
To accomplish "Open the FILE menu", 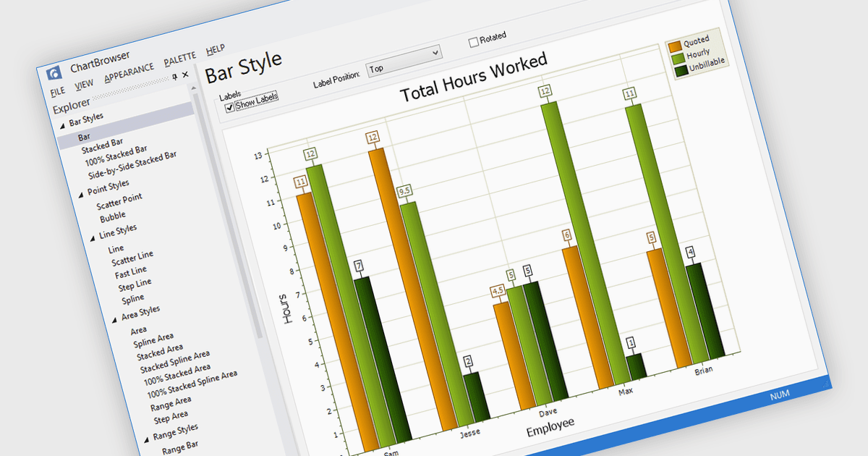I will [x=57, y=92].
